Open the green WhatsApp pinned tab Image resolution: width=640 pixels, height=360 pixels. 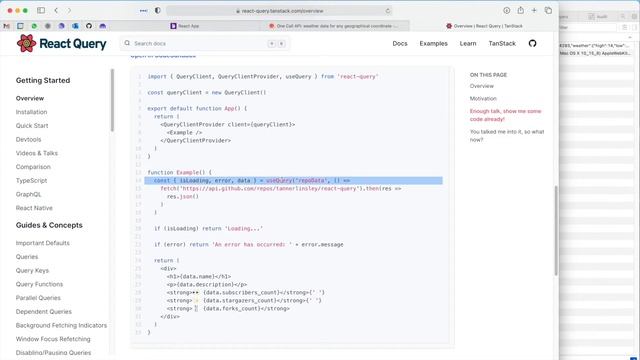tap(34, 26)
